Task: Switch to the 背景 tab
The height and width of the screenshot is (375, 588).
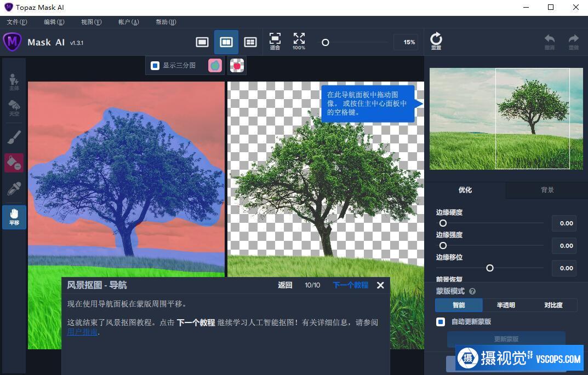Action: click(547, 190)
